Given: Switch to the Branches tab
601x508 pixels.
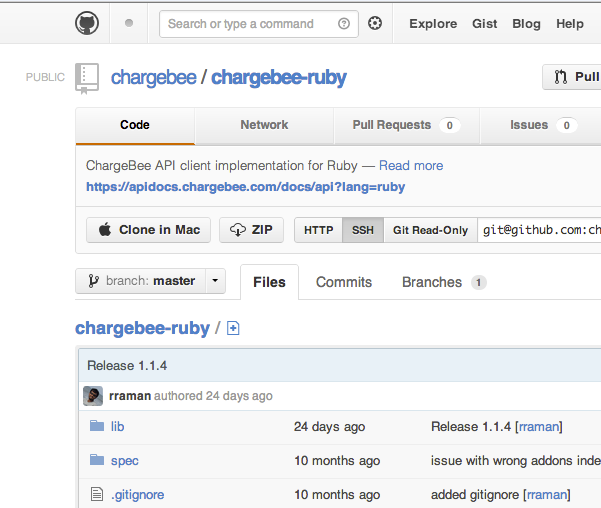Looking at the screenshot, I should click(444, 282).
